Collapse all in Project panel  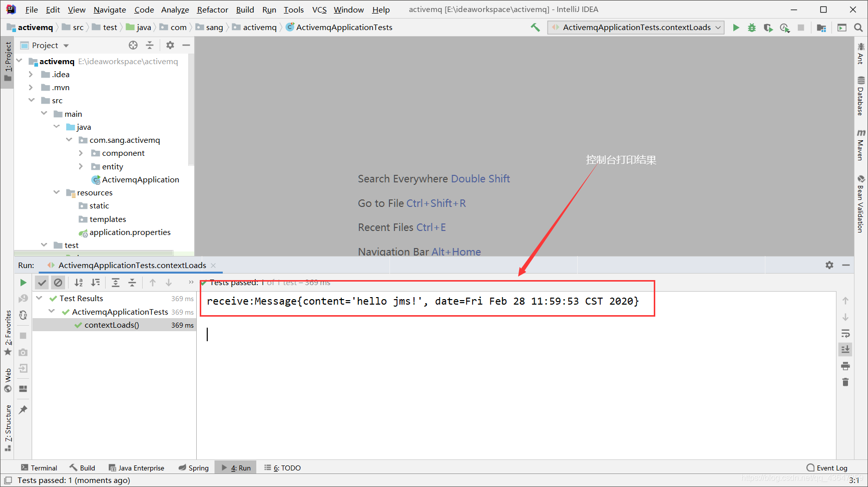tap(150, 45)
